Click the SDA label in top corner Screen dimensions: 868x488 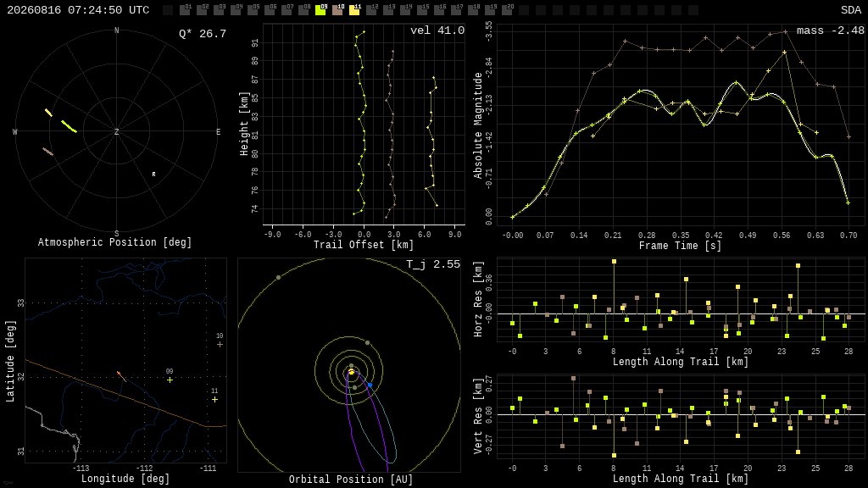click(851, 10)
